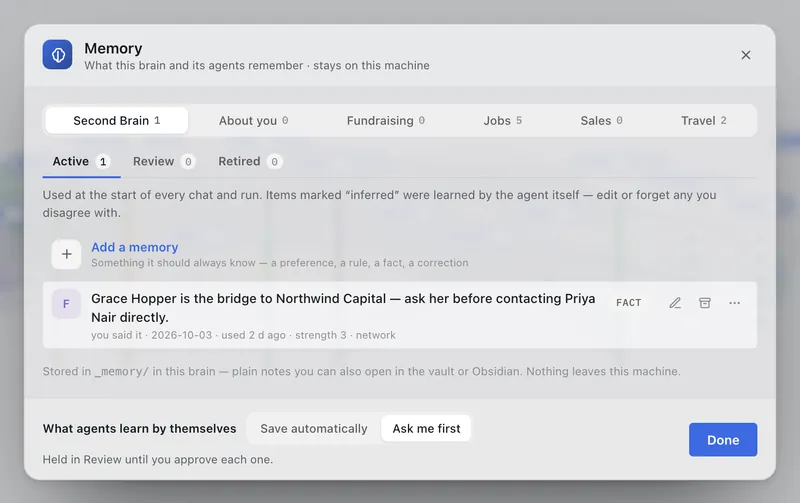The image size is (800, 503).
Task: Click the Memory dialog title
Action: click(113, 48)
